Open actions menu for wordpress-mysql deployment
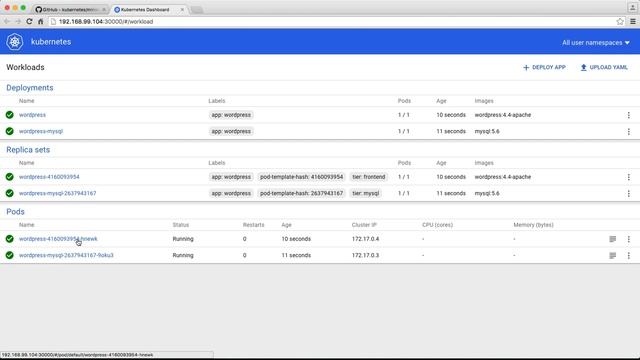Viewport: 640px width, 360px height. (629, 131)
